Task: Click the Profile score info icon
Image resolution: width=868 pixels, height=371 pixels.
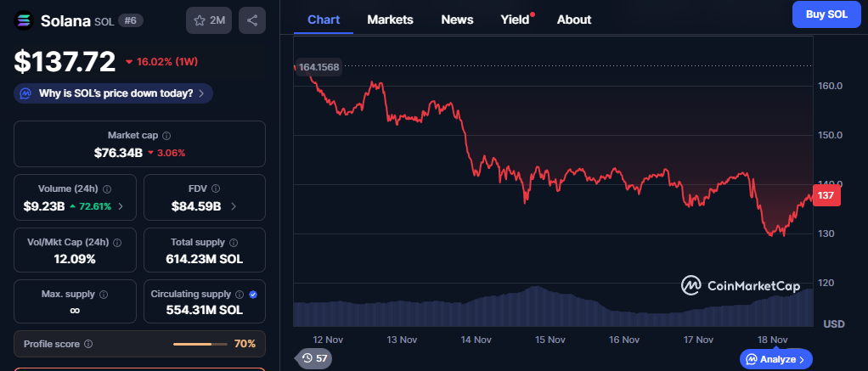Action: pos(88,344)
